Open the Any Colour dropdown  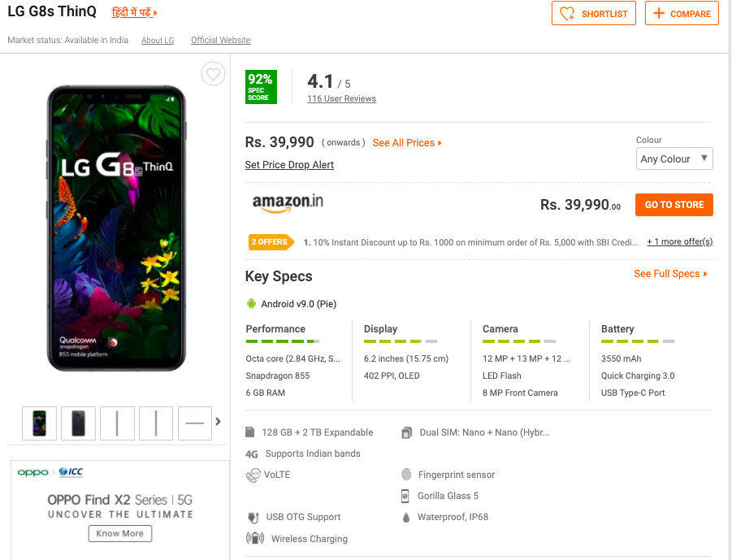[x=674, y=158]
